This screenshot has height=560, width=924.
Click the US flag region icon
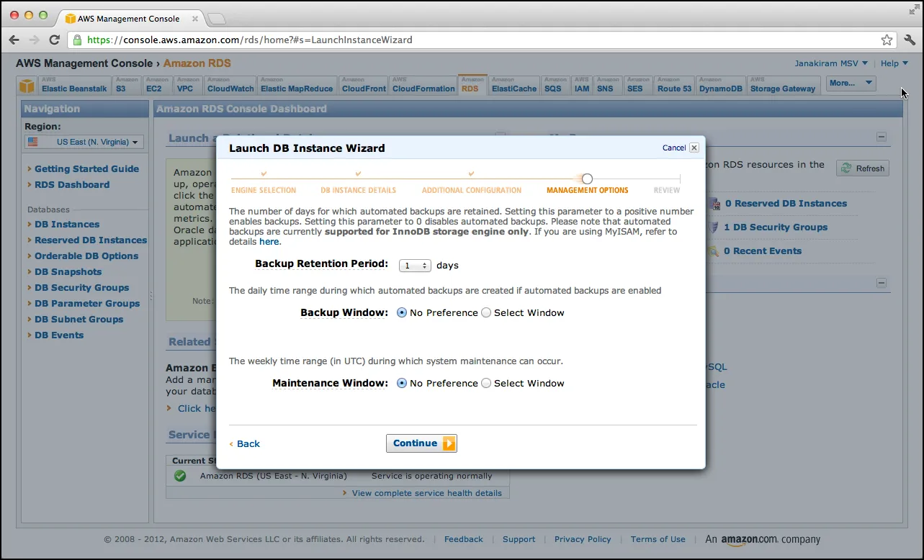33,142
